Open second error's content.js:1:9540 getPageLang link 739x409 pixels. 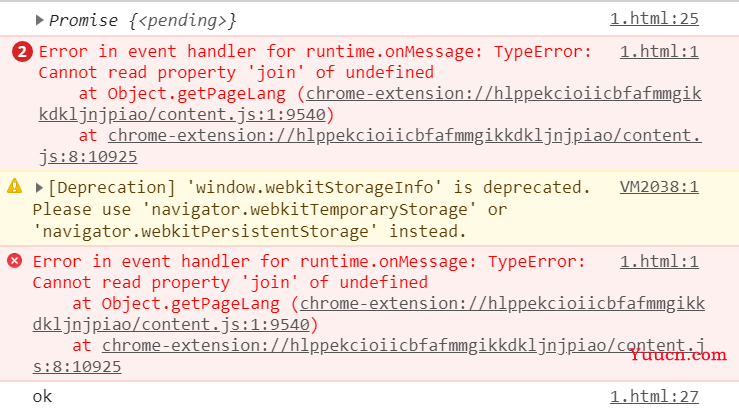tap(369, 314)
